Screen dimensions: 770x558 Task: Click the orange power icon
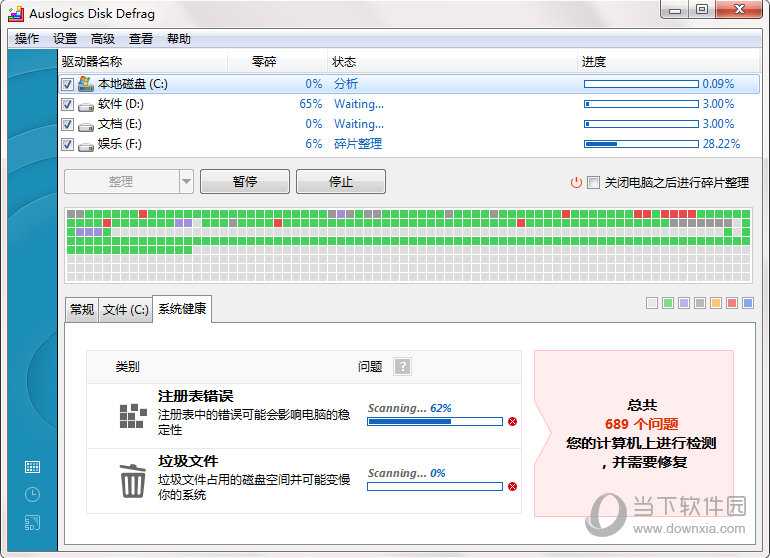(x=576, y=183)
